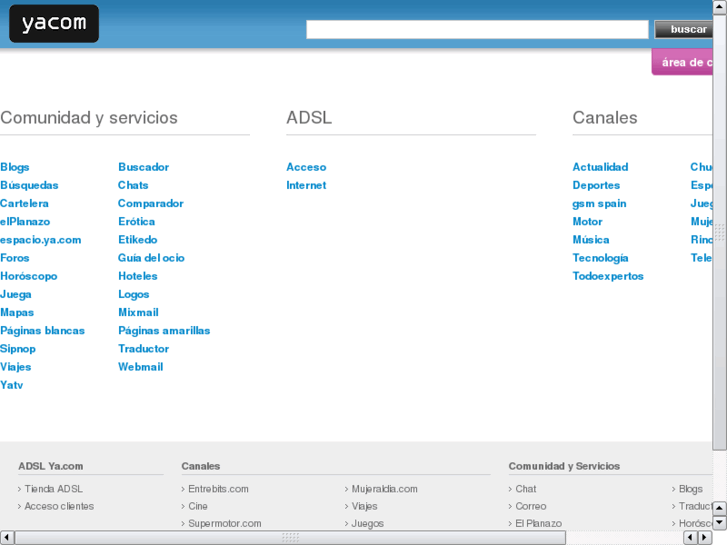727x545 pixels.
Task: Open Mixmail link
Action: (138, 312)
